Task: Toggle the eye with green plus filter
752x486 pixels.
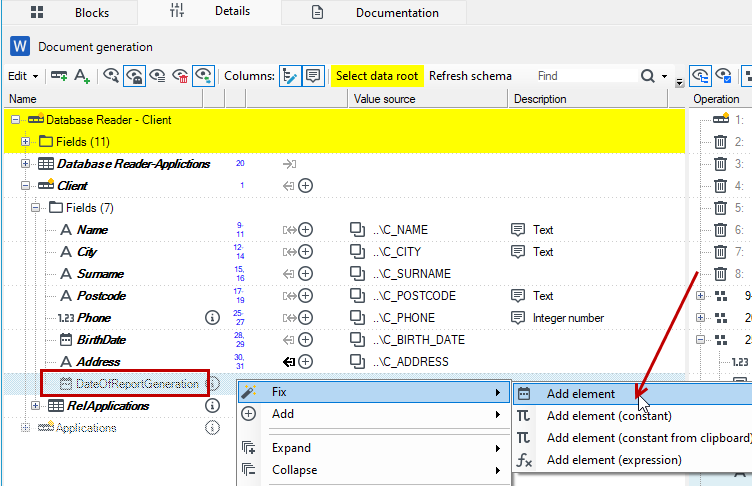Action: [203, 76]
